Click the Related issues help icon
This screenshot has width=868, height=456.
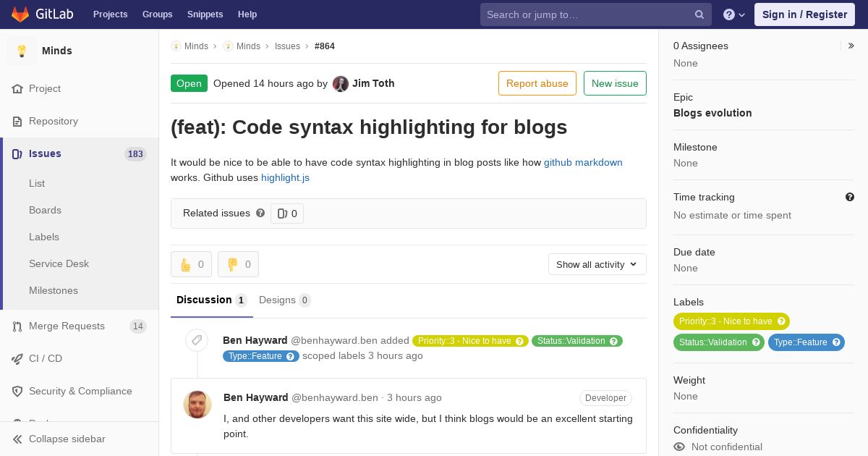pyautogui.click(x=260, y=213)
